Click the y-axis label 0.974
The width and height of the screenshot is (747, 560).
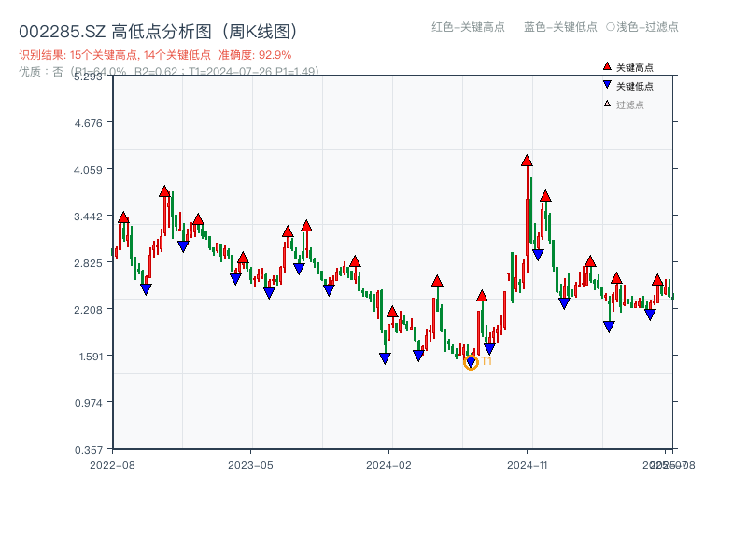coord(88,403)
